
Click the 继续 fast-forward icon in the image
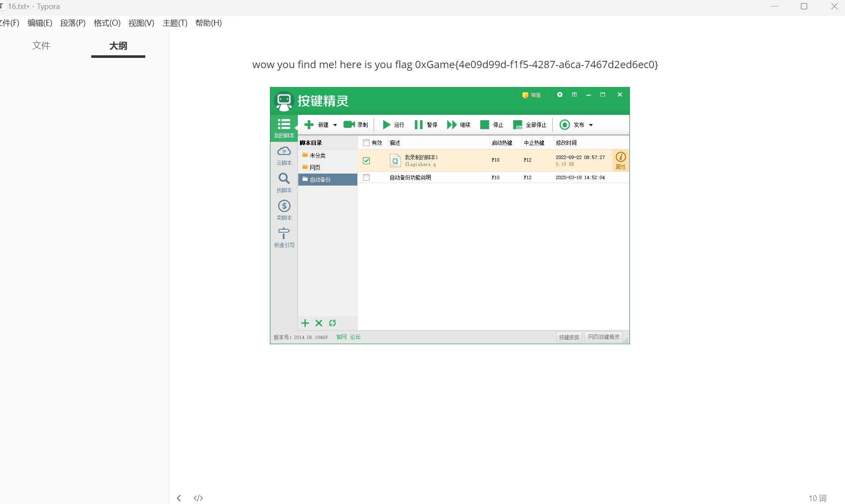[452, 125]
